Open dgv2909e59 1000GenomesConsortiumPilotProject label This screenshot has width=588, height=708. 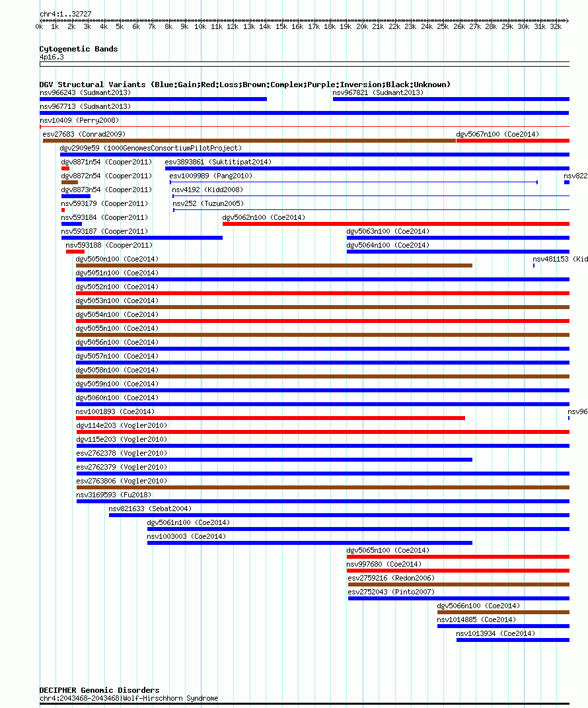tap(151, 148)
